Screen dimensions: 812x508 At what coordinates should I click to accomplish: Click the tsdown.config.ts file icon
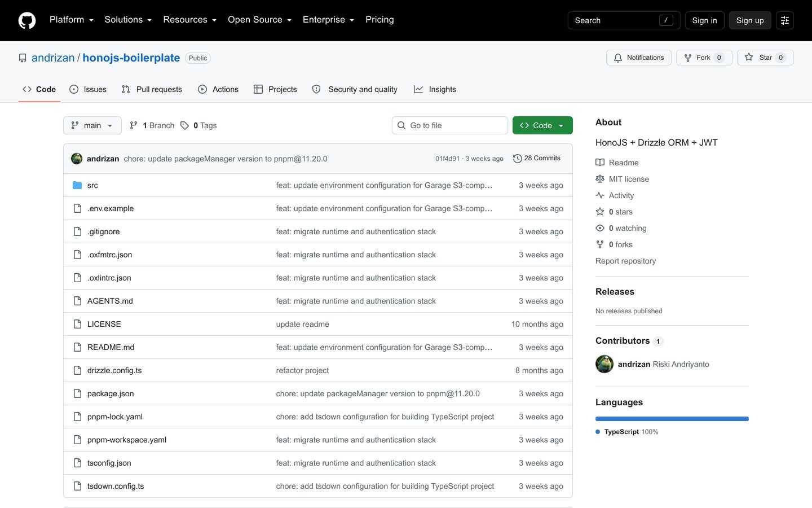pyautogui.click(x=77, y=486)
